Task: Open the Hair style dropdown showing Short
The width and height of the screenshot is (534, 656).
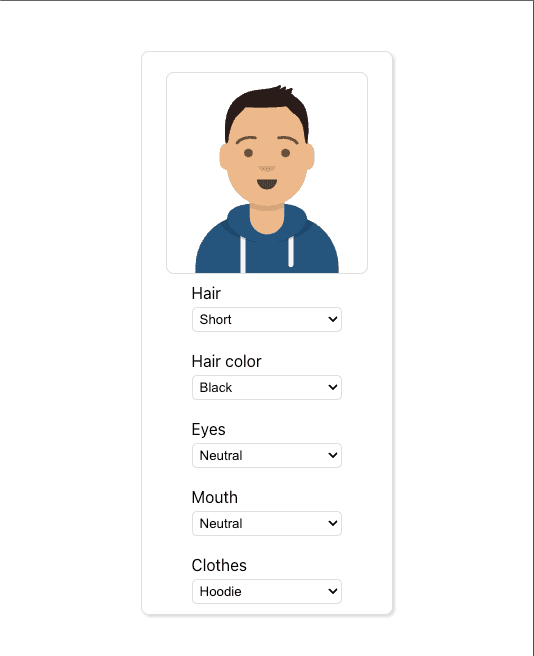Action: point(267,320)
